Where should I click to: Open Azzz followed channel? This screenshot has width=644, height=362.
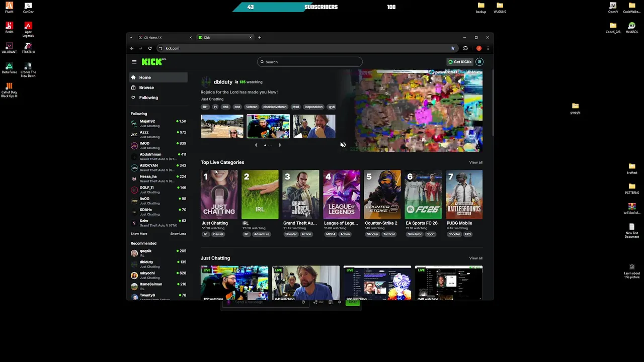coord(158,134)
